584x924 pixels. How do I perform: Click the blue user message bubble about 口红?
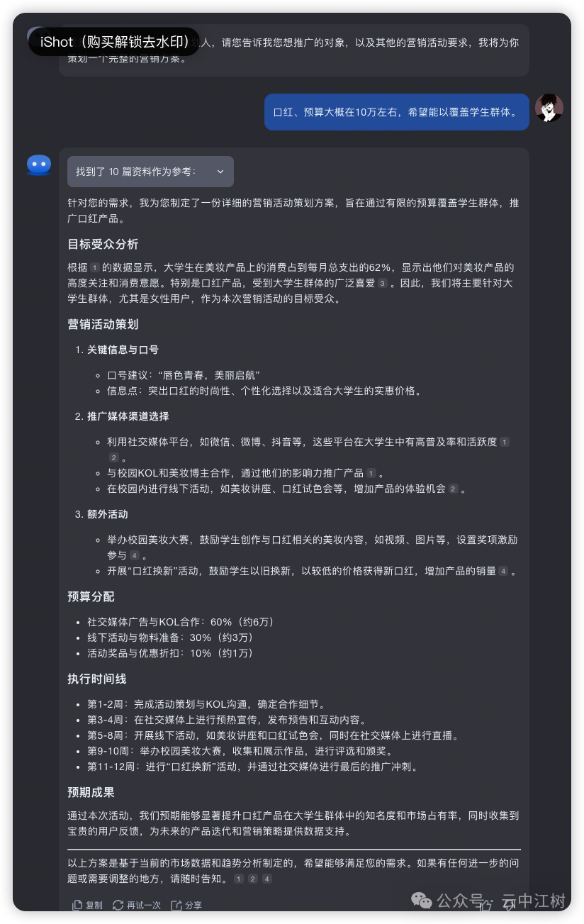pos(397,112)
